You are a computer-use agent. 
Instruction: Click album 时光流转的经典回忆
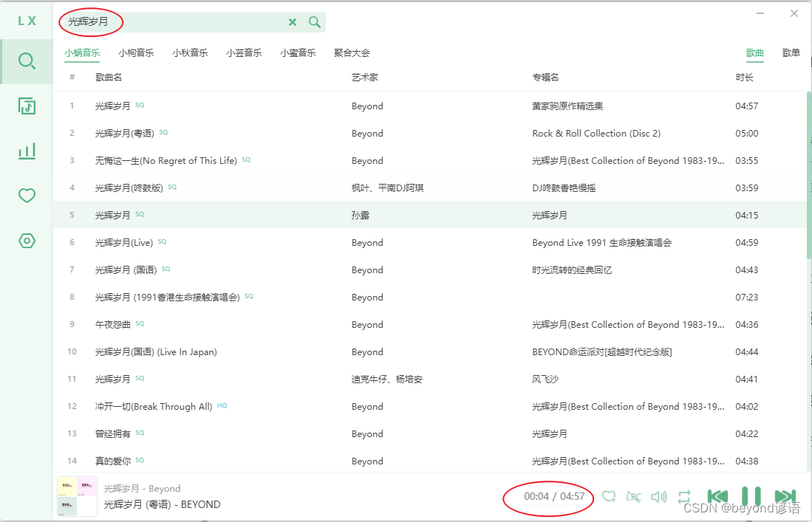[x=572, y=270]
